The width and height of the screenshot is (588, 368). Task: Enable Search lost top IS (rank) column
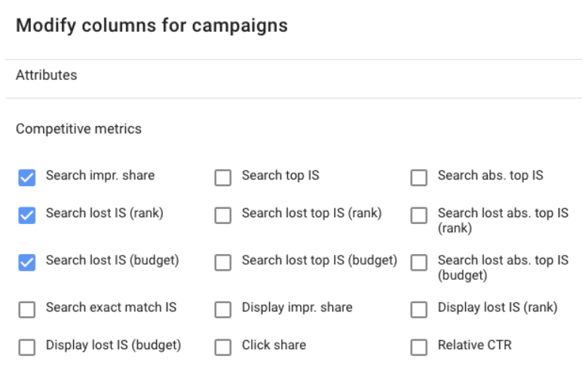click(223, 216)
